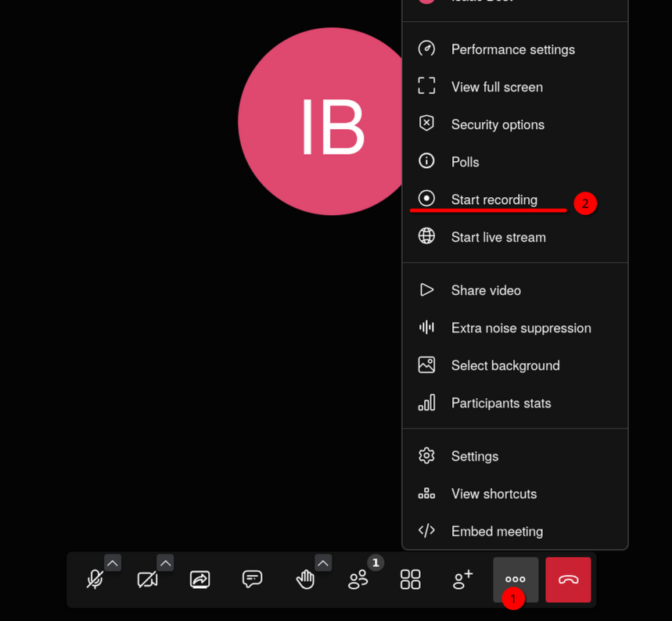Viewport: 672px width, 621px height.
Task: Open Settings from the menu
Action: tap(515, 456)
